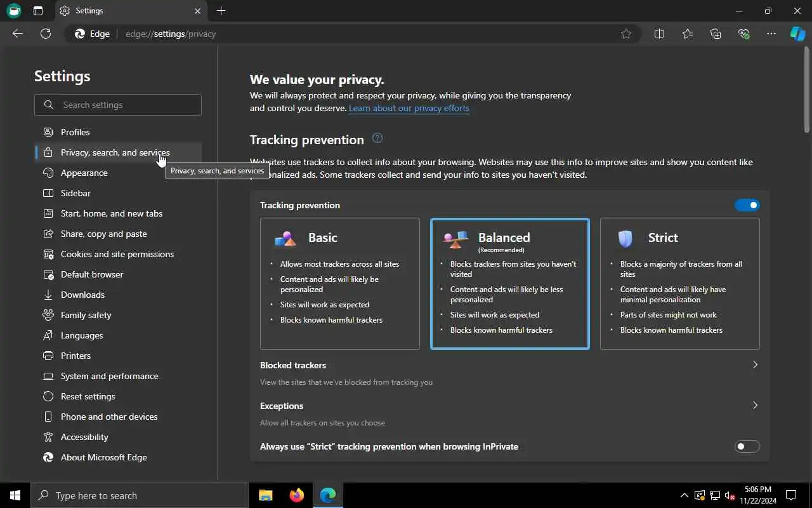812x508 pixels.
Task: Open Collections icon in toolbar
Action: point(716,34)
